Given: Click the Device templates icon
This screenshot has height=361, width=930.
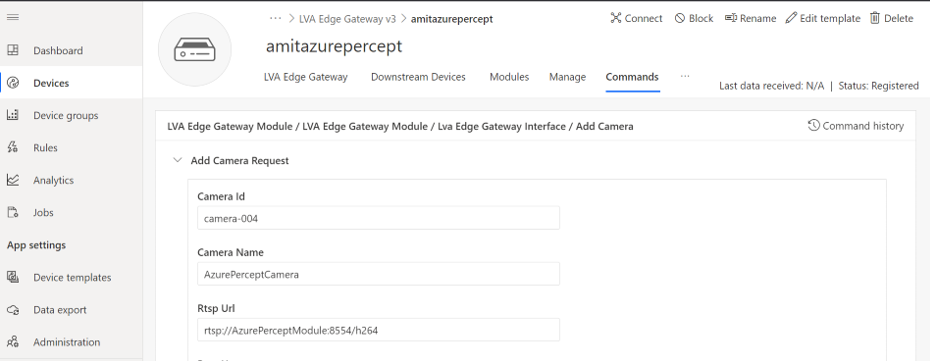Looking at the screenshot, I should click(x=13, y=277).
